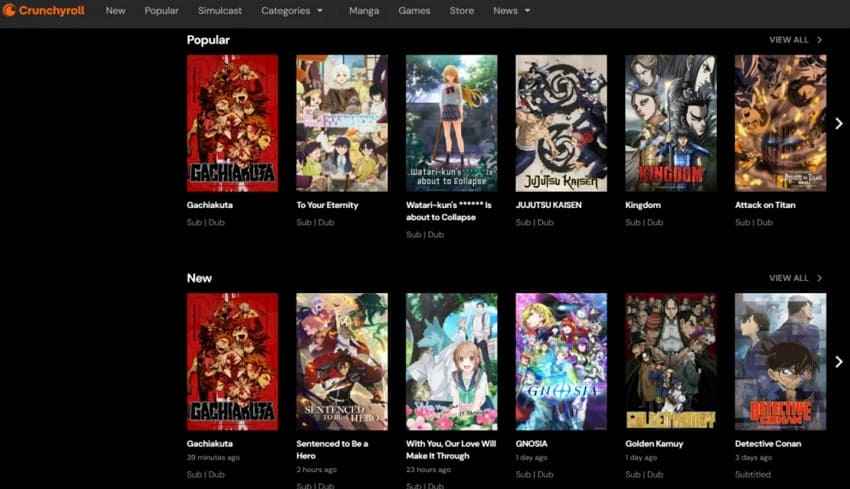Open Gachiakuta poster in Popular row
This screenshot has height=489, width=850.
(233, 123)
